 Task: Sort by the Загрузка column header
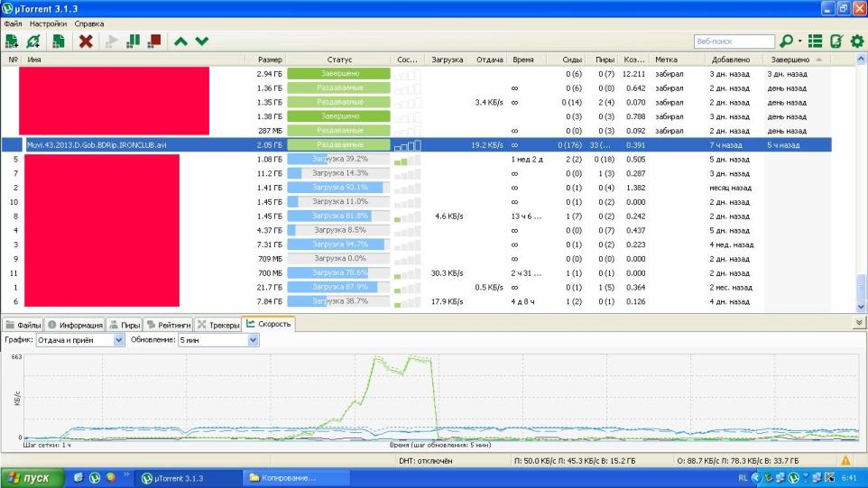[x=446, y=60]
